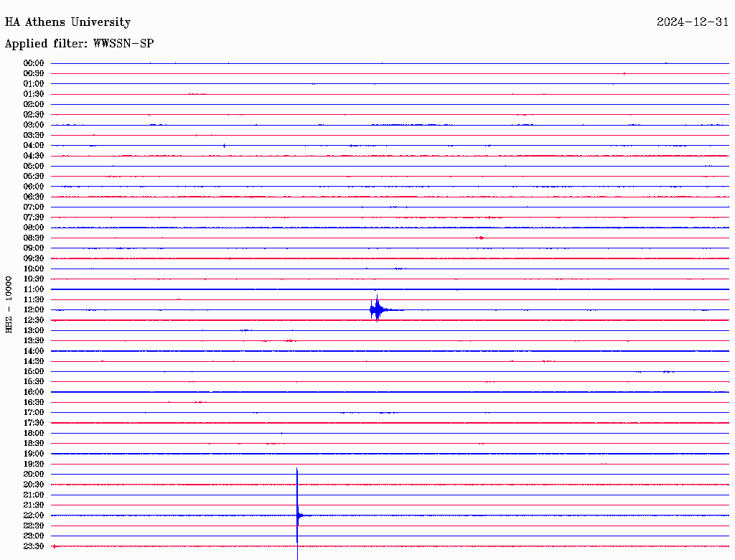The image size is (735, 560).
Task: Click the 11:30 time label
Action: click(x=34, y=299)
